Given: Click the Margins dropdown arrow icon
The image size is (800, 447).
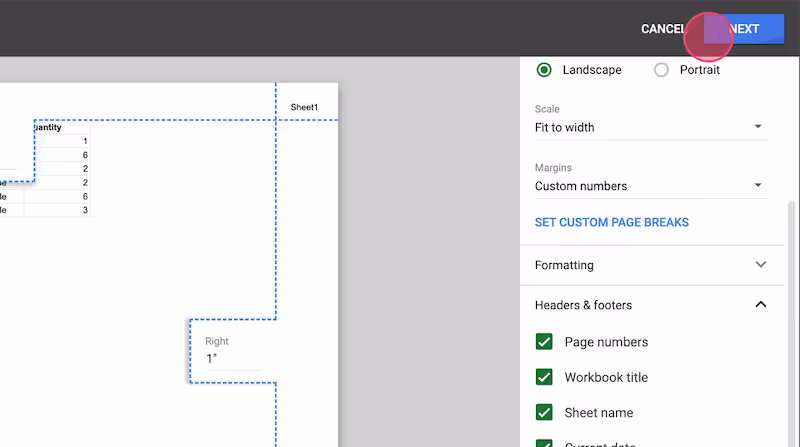Looking at the screenshot, I should (x=758, y=185).
